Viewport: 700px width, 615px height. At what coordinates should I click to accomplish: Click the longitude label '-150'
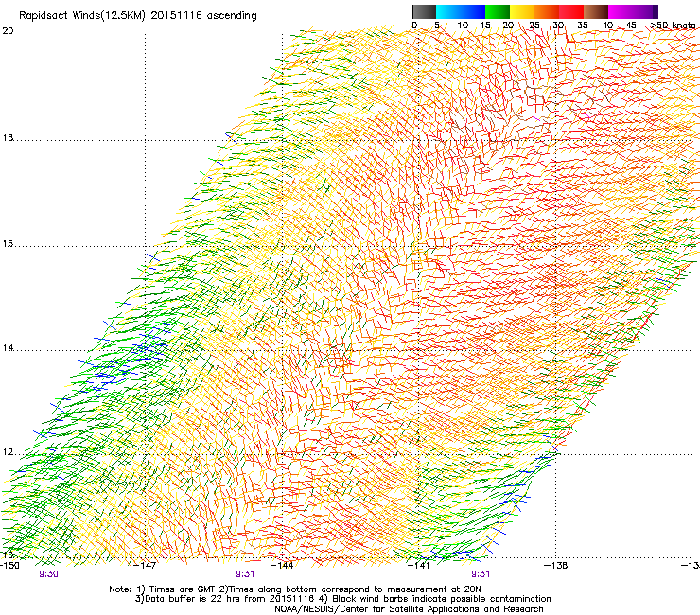(x=9, y=566)
